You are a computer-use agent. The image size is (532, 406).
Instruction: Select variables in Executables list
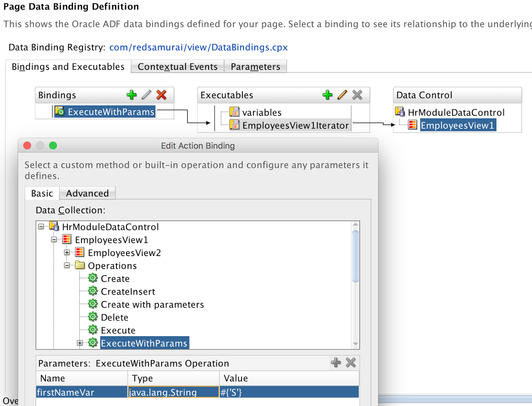(262, 112)
